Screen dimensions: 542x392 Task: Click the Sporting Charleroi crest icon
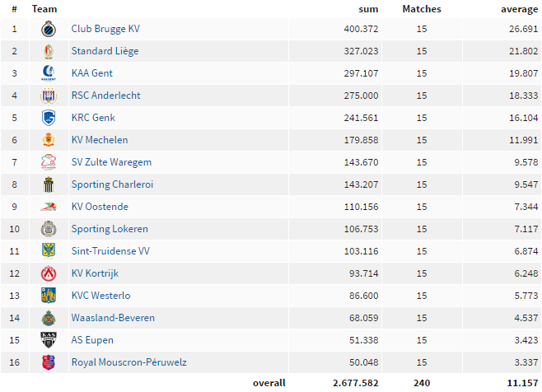coord(49,184)
